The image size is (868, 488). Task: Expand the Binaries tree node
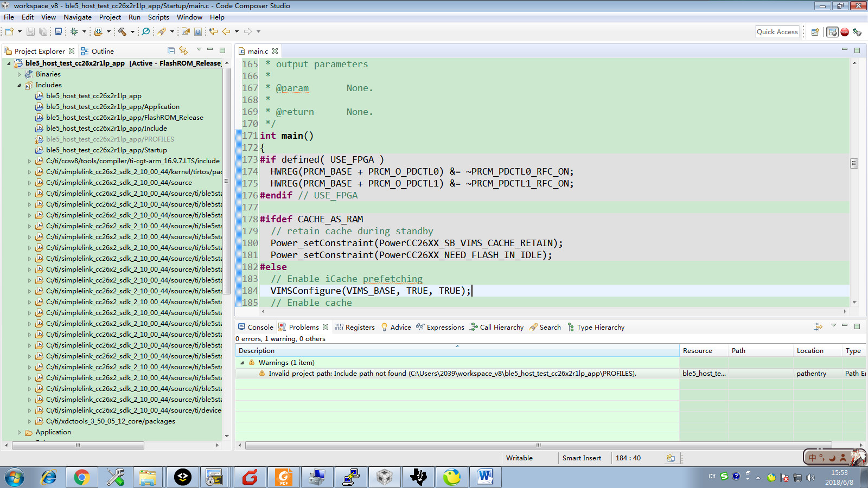pyautogui.click(x=19, y=74)
